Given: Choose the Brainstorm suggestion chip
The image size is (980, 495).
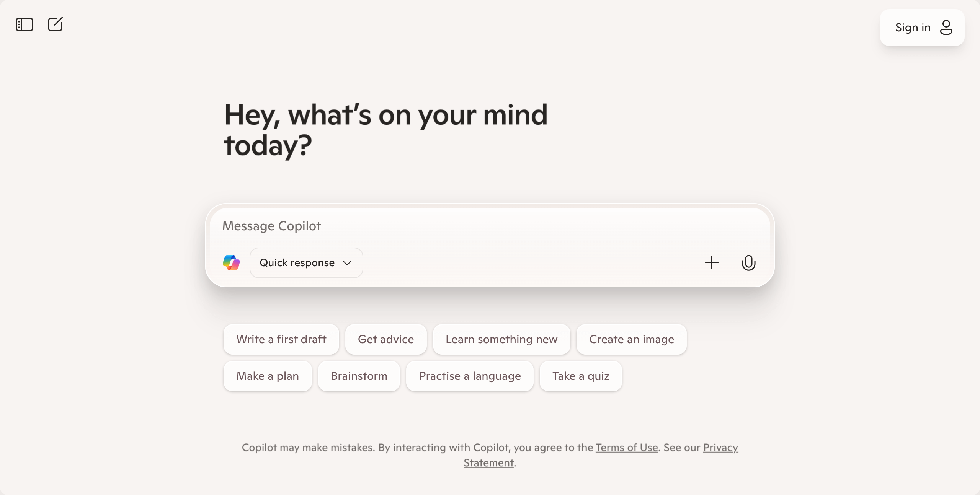Looking at the screenshot, I should pyautogui.click(x=359, y=376).
